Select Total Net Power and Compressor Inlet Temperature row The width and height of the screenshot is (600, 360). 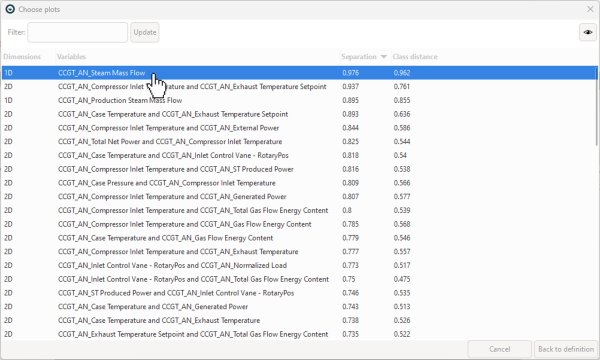[x=299, y=142]
